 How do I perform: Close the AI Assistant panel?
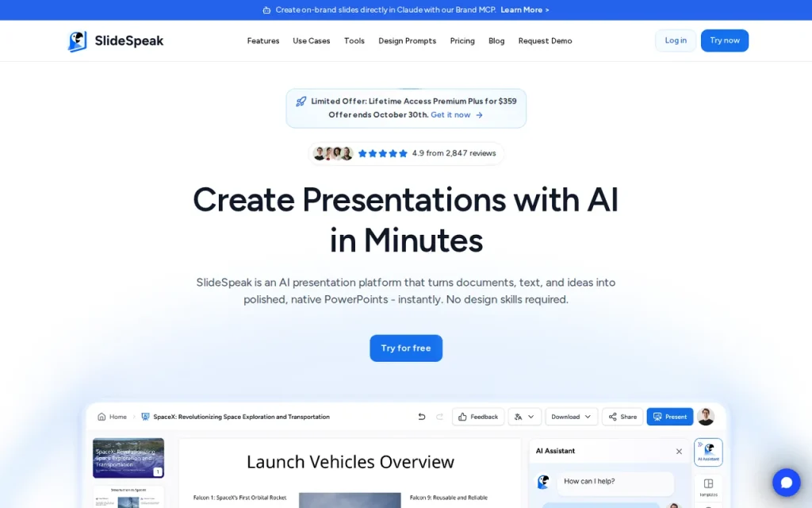tap(679, 452)
